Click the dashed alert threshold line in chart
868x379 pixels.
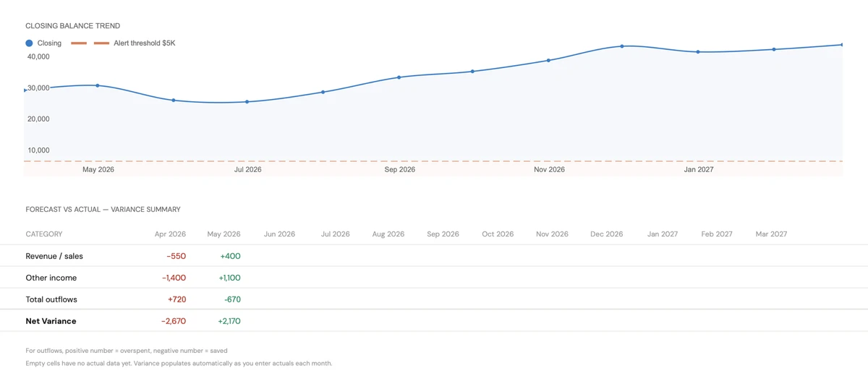tap(434, 161)
